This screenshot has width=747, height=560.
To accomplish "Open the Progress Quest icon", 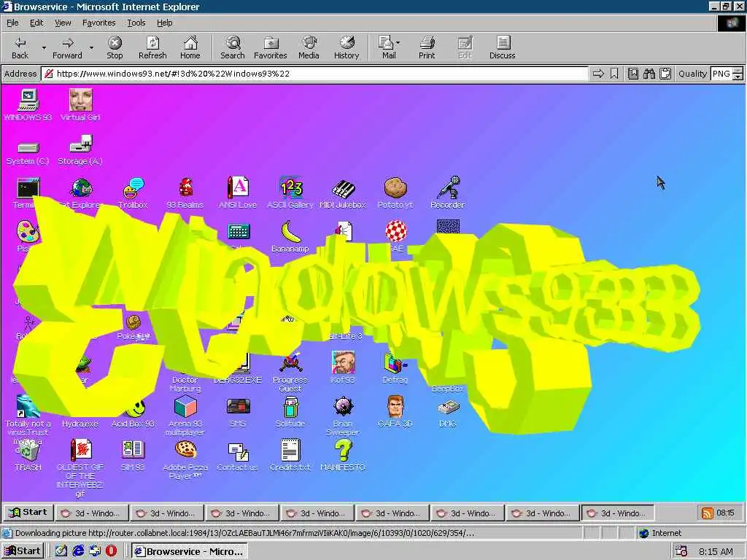I will tap(290, 371).
